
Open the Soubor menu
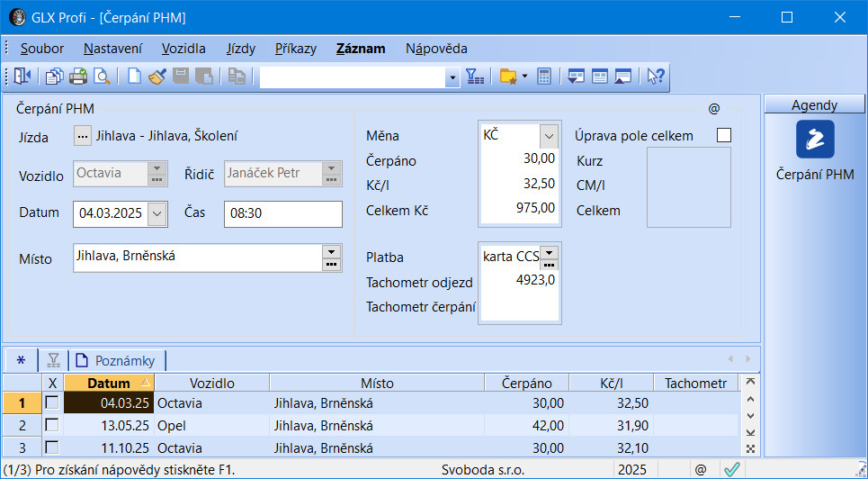click(x=42, y=49)
